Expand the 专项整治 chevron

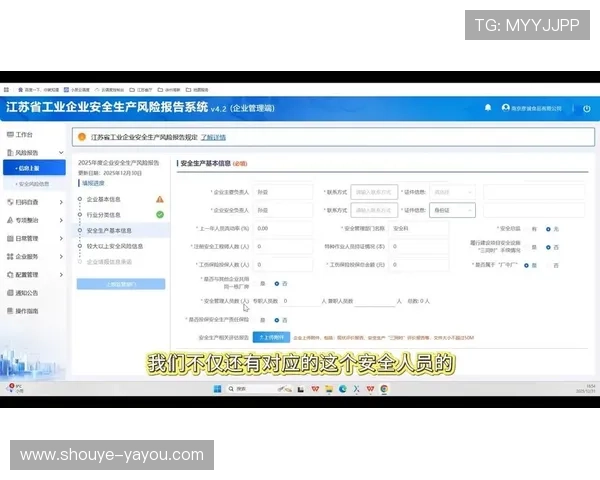click(x=61, y=220)
